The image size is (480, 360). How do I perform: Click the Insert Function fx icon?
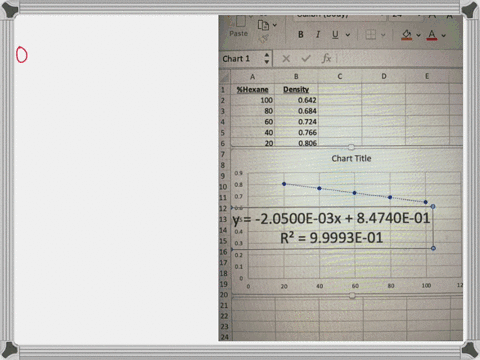tap(326, 59)
